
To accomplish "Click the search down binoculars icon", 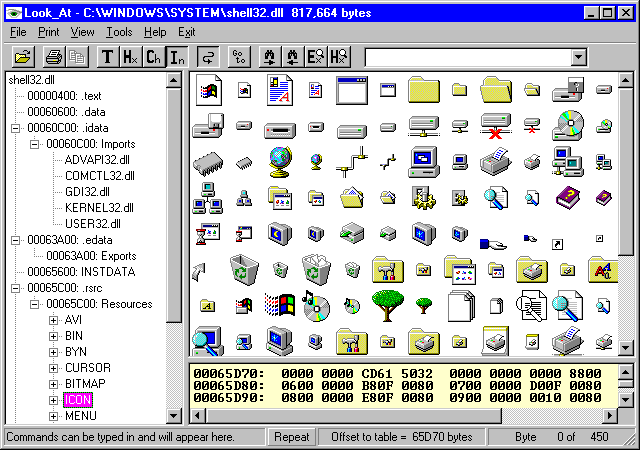I will click(270, 57).
